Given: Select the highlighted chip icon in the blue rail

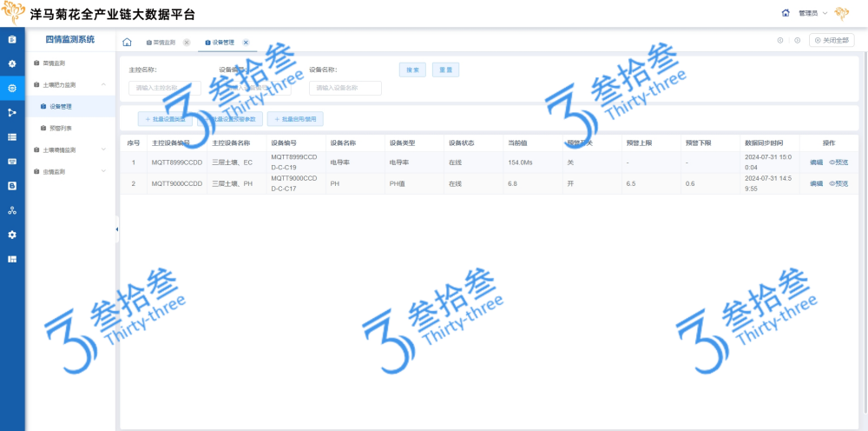Looking at the screenshot, I should tap(12, 88).
